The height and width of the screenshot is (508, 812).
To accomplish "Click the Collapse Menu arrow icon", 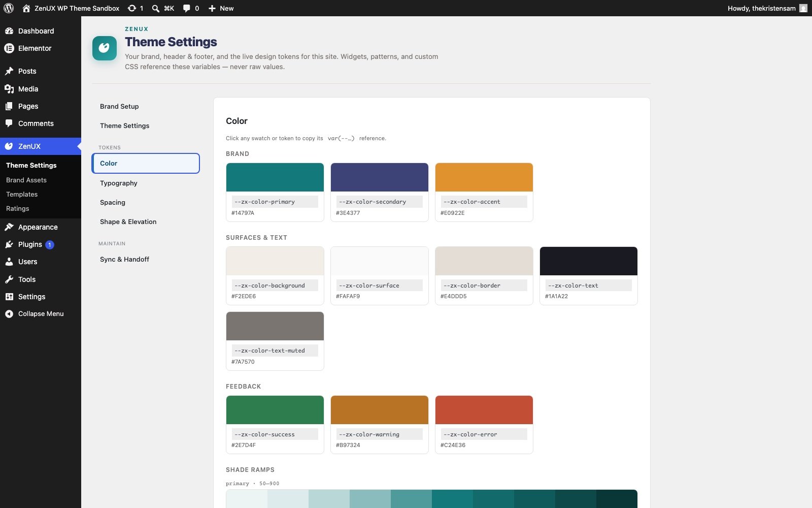I will 9,314.
